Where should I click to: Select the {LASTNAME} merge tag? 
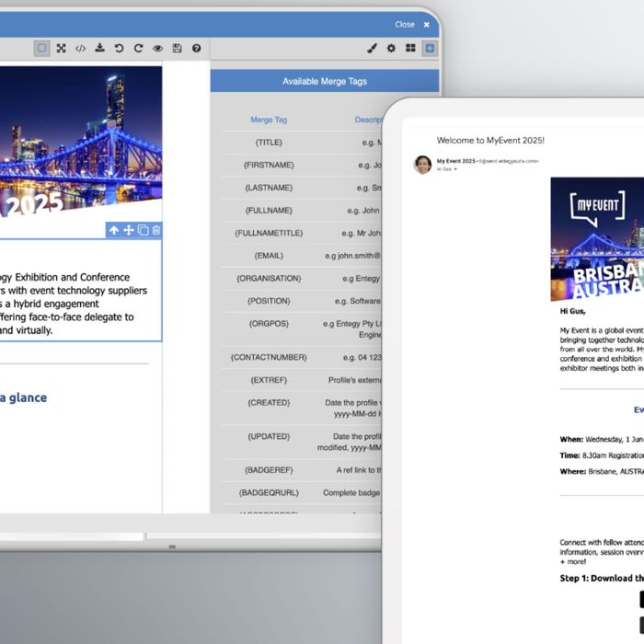(269, 188)
